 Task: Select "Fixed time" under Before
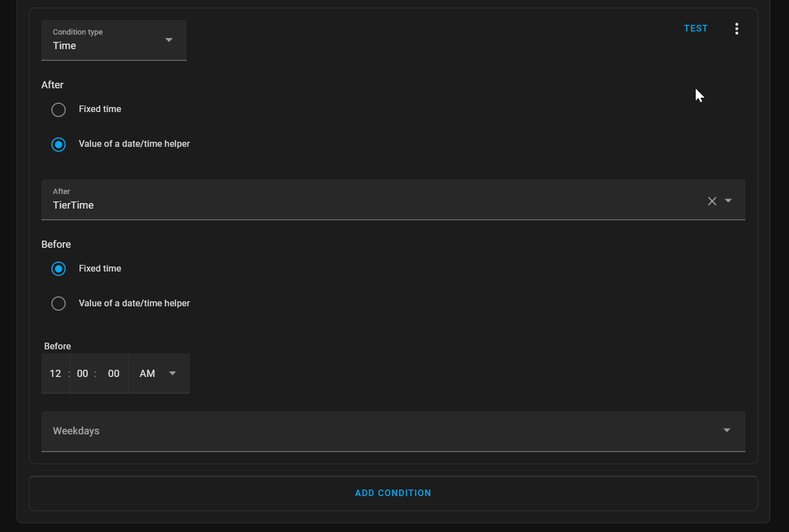click(x=59, y=269)
